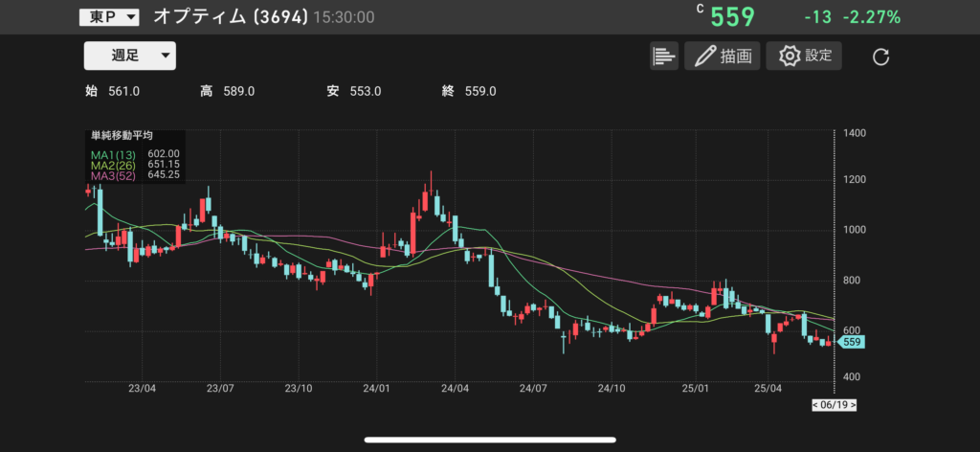Click the 終 559.0 close value

[x=469, y=91]
